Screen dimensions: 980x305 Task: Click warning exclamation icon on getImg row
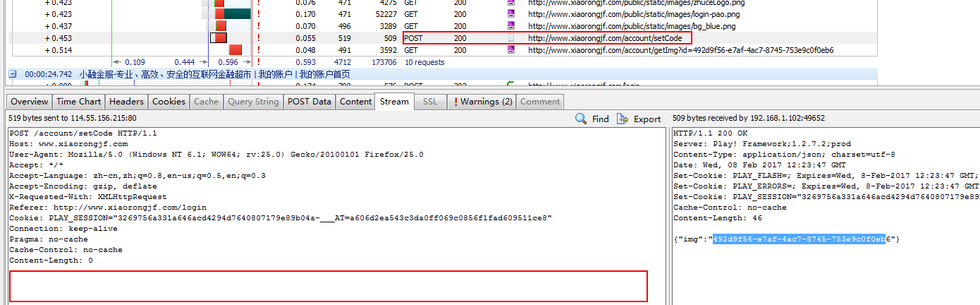coord(259,50)
